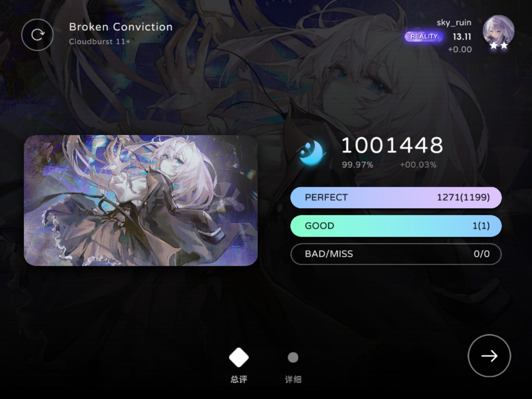
Task: Select the white diamond 总评 indicator
Action: click(239, 357)
